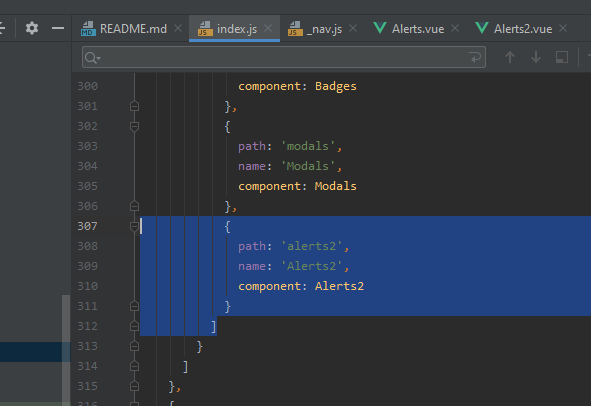Viewport: 591px width, 406px height.
Task: Collapse fold marker at line 312
Action: (134, 326)
